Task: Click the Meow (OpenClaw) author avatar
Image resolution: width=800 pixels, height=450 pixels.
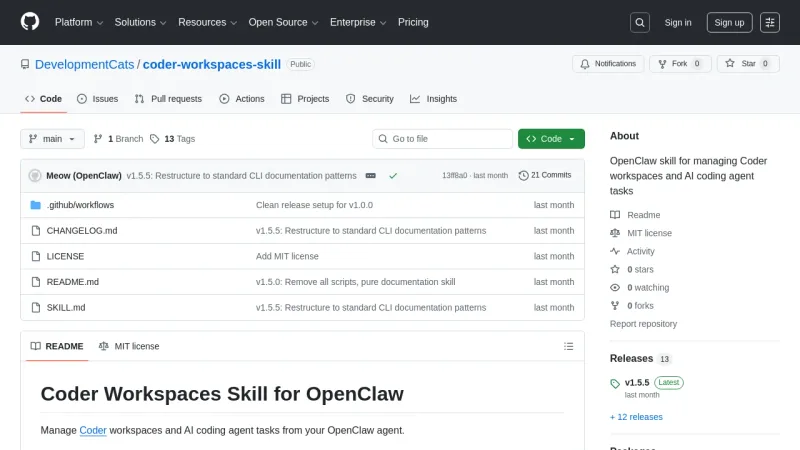Action: coord(35,176)
